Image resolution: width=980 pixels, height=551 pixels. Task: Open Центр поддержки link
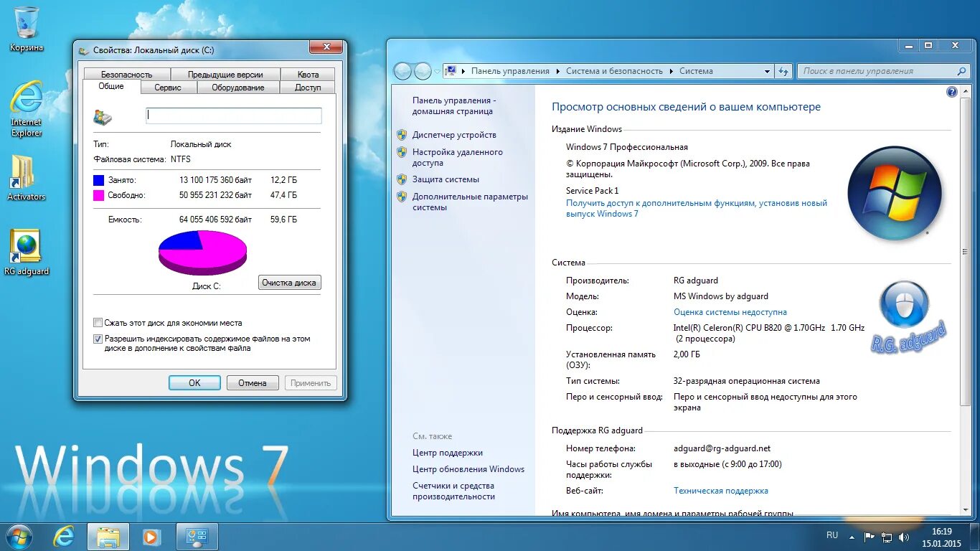pos(448,453)
